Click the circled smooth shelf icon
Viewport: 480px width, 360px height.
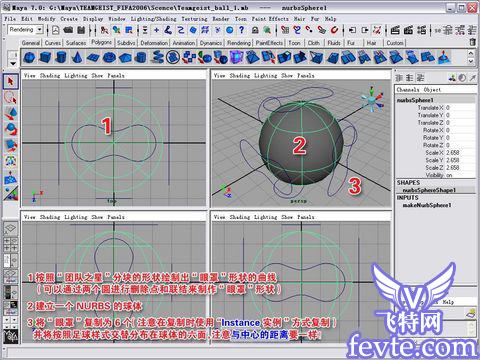173,57
